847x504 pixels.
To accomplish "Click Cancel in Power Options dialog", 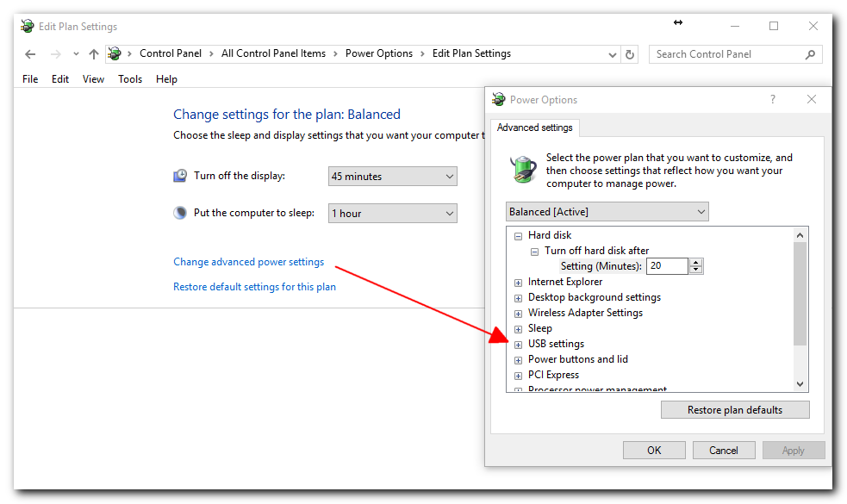I will [x=724, y=451].
